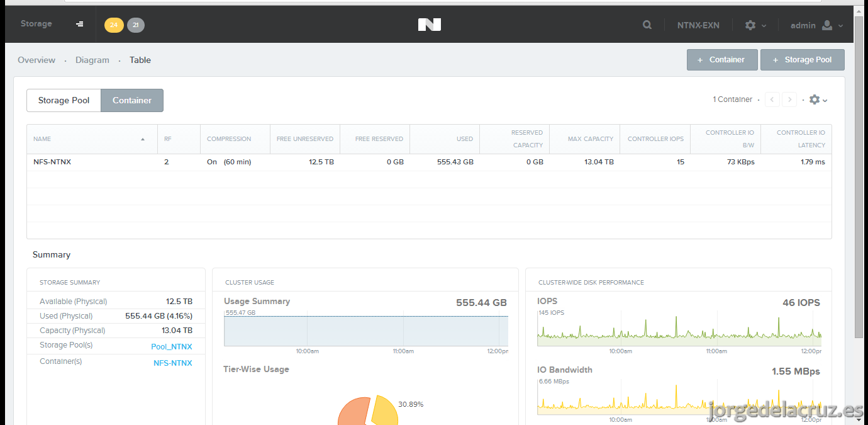Image resolution: width=868 pixels, height=425 pixels.
Task: Open the Storage hamburger menu icon
Action: [x=80, y=24]
